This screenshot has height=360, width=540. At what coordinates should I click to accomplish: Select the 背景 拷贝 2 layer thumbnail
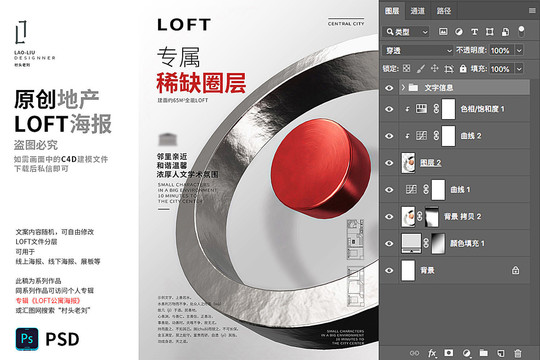408,216
